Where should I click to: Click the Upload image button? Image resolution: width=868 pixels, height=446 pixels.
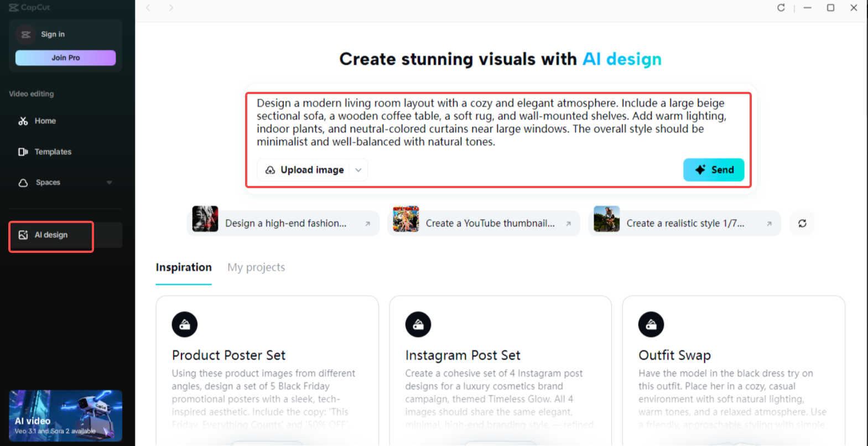(x=312, y=170)
